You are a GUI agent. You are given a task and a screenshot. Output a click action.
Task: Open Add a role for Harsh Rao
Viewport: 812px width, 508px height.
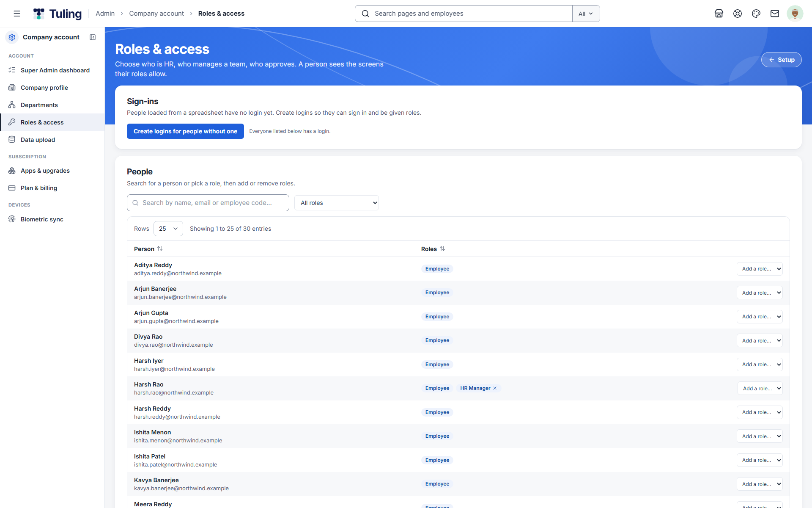pos(760,388)
